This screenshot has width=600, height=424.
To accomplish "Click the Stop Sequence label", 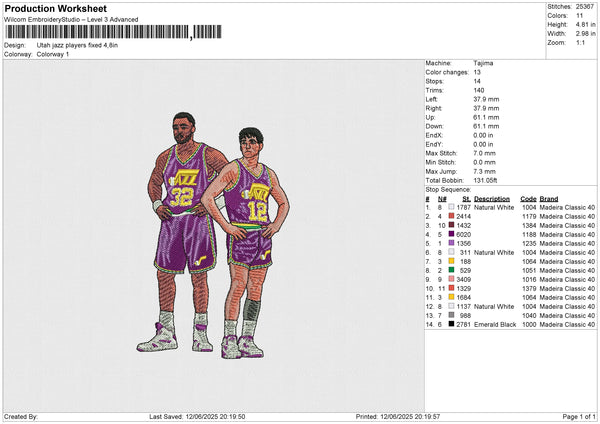I will 448,190.
